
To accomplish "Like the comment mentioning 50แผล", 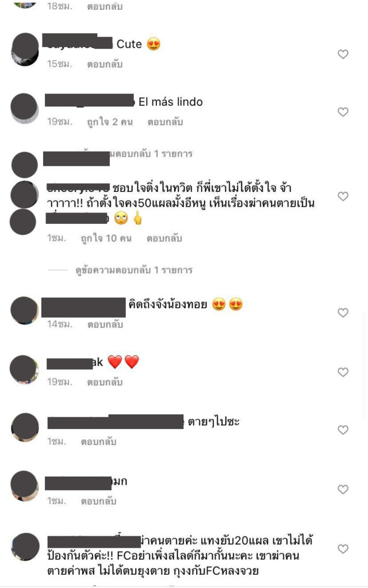I will coord(343,196).
